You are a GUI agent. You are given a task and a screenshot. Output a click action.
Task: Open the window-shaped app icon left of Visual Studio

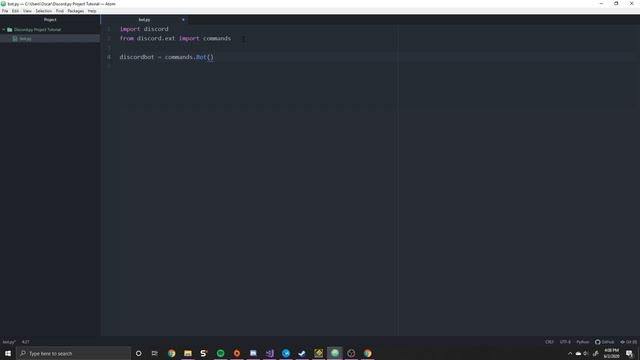click(253, 353)
